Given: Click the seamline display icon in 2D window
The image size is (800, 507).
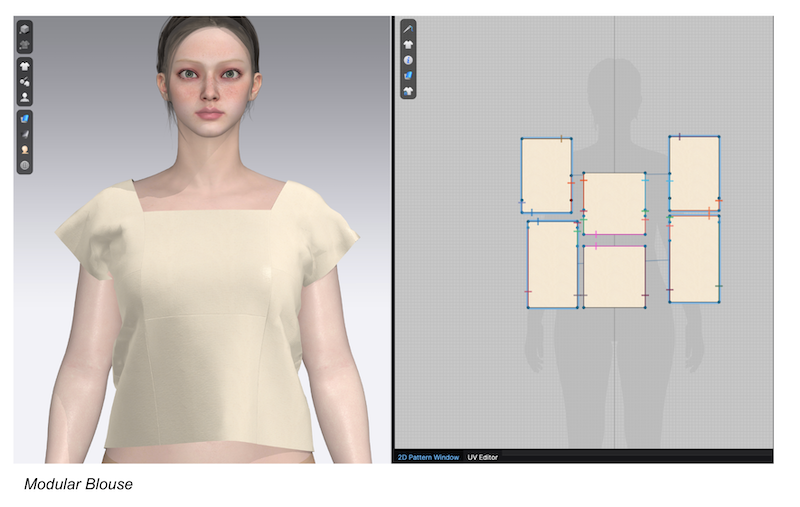Looking at the screenshot, I should pyautogui.click(x=408, y=29).
